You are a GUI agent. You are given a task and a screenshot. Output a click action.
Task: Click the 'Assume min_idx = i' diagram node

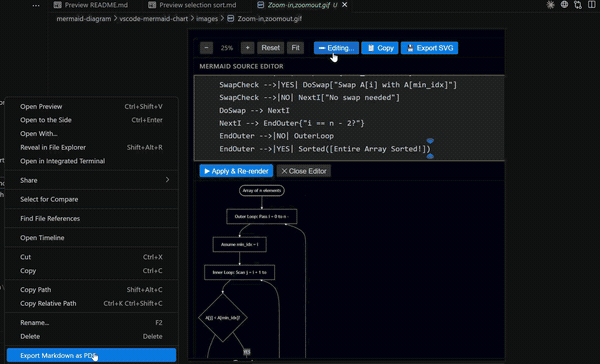[240, 244]
